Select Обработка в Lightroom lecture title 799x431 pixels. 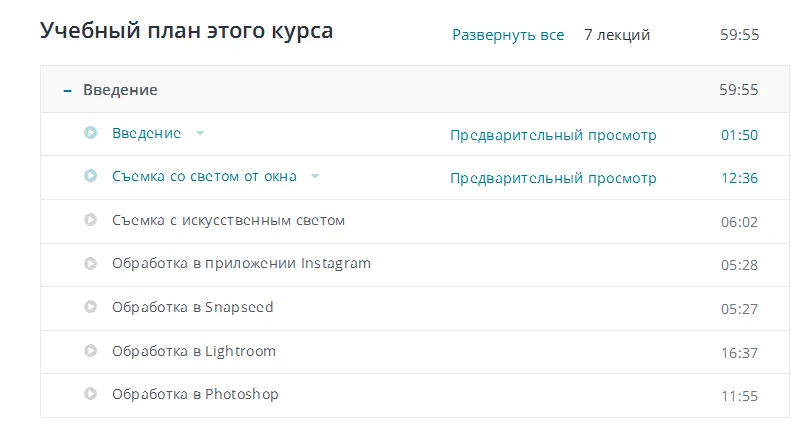[x=194, y=351]
